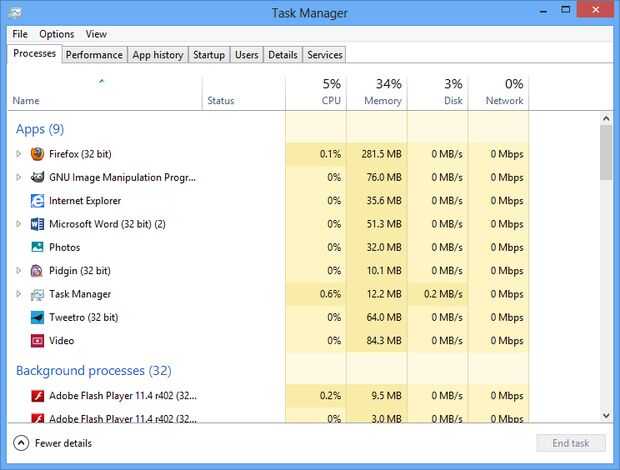Click the Video app icon
This screenshot has width=620, height=470.
(x=37, y=340)
